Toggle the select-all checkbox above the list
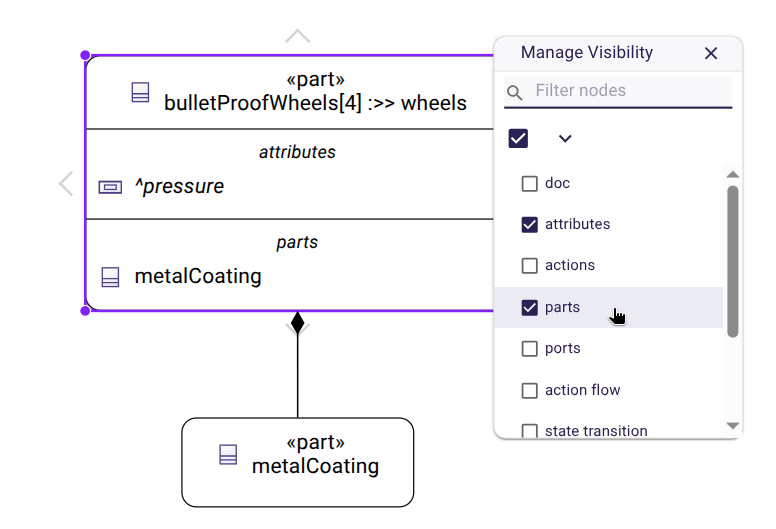Image resolution: width=776 pixels, height=529 pixels. 518,138
